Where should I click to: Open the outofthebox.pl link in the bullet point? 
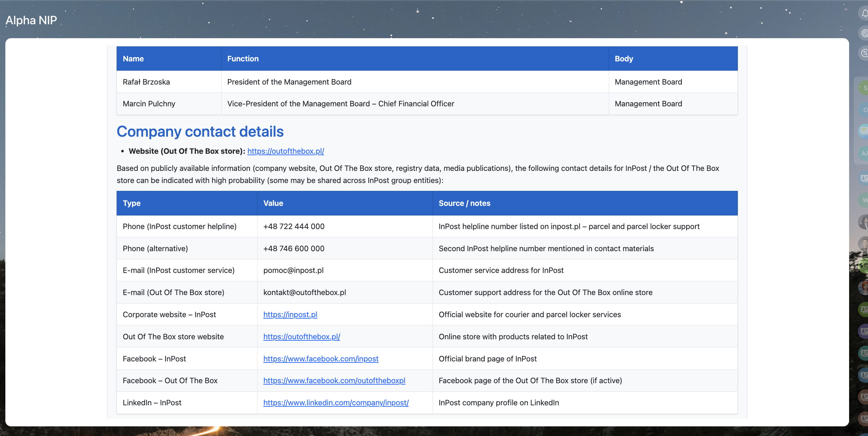coord(285,151)
